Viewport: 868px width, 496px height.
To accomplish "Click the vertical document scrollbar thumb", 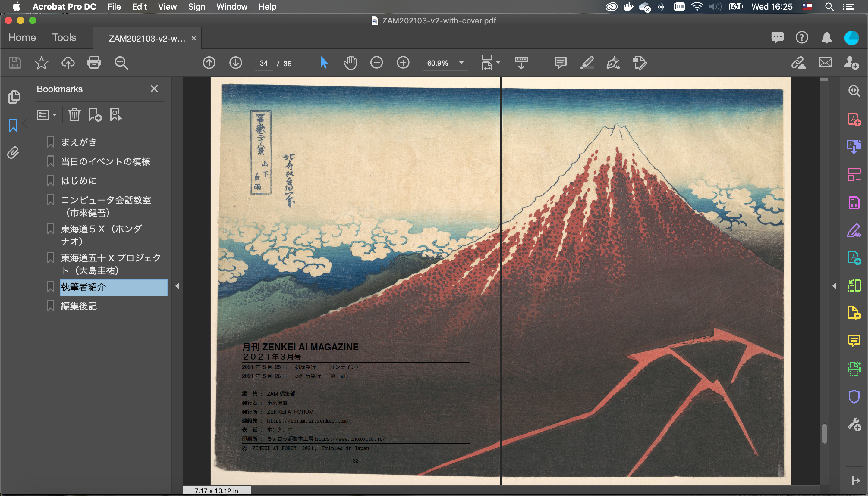I will point(824,433).
